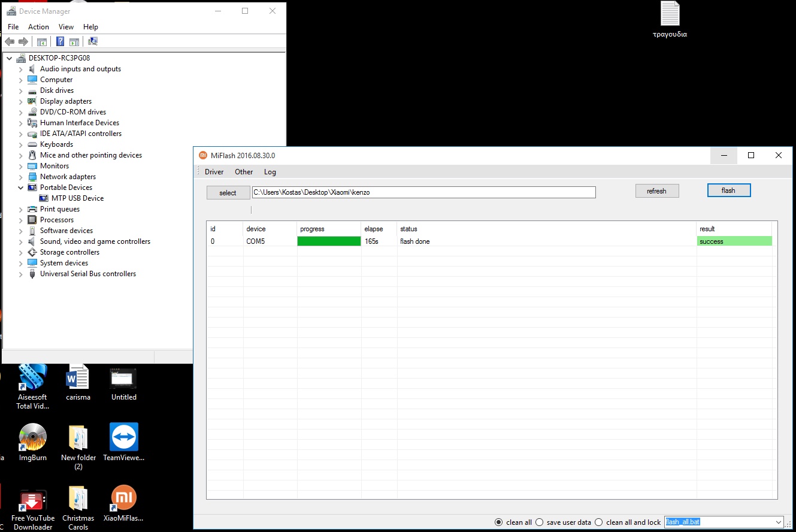796x532 pixels.
Task: Select IDE ATA/ATAPI controllers in tree
Action: coord(81,134)
